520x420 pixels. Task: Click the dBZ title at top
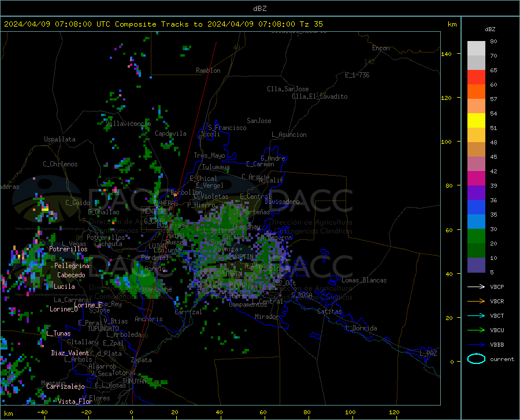coord(259,9)
